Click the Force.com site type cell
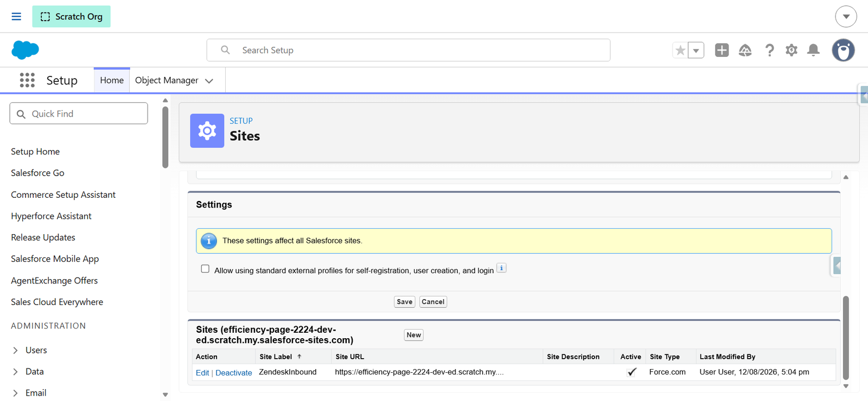 pos(667,372)
